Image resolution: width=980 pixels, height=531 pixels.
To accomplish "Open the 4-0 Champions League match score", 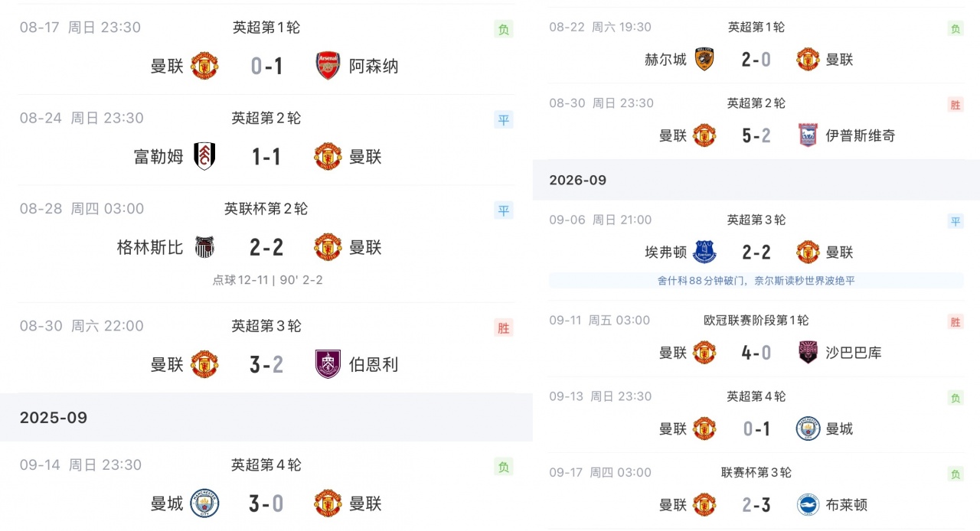I will tap(756, 352).
